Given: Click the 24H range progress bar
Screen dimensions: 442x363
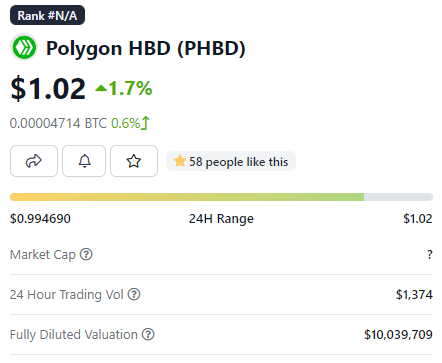Looking at the screenshot, I should tap(221, 197).
